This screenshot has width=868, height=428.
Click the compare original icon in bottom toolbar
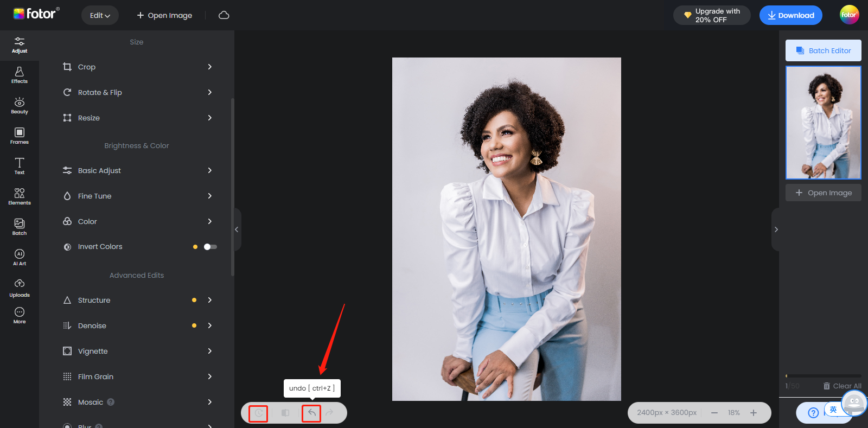click(285, 413)
